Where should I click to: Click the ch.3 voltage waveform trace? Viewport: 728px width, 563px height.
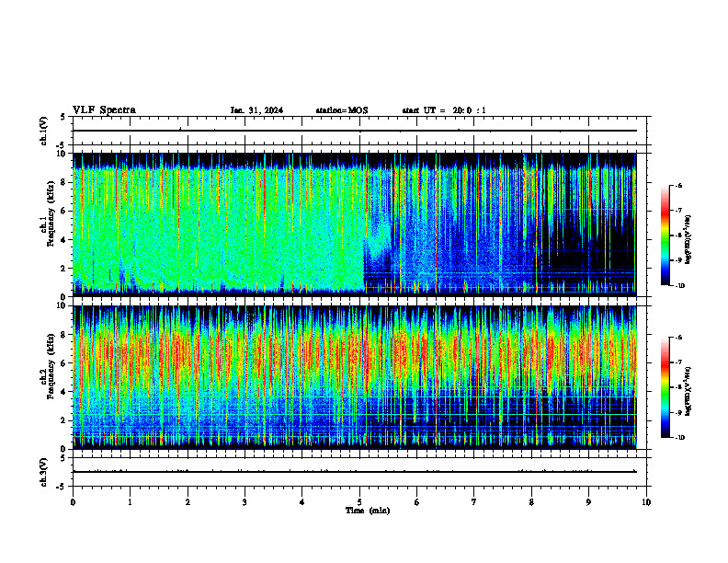(x=354, y=472)
